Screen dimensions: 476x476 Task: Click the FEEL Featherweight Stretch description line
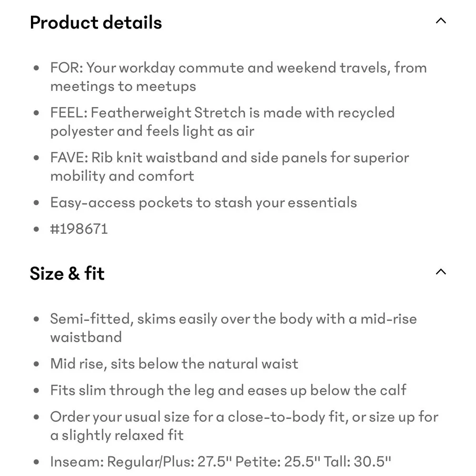pos(222,122)
